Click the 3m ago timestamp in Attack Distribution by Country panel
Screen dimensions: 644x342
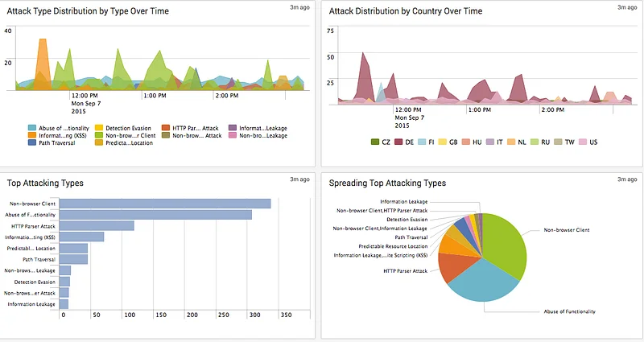click(x=627, y=7)
